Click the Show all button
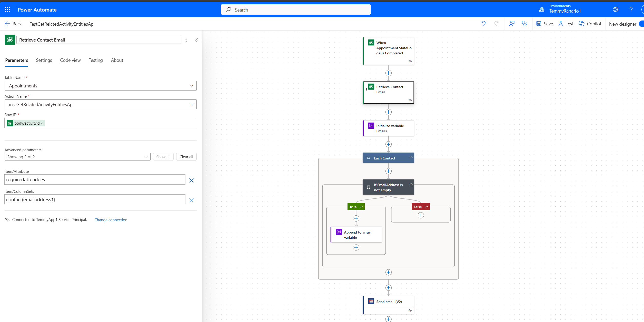The image size is (644, 322). pos(163,157)
